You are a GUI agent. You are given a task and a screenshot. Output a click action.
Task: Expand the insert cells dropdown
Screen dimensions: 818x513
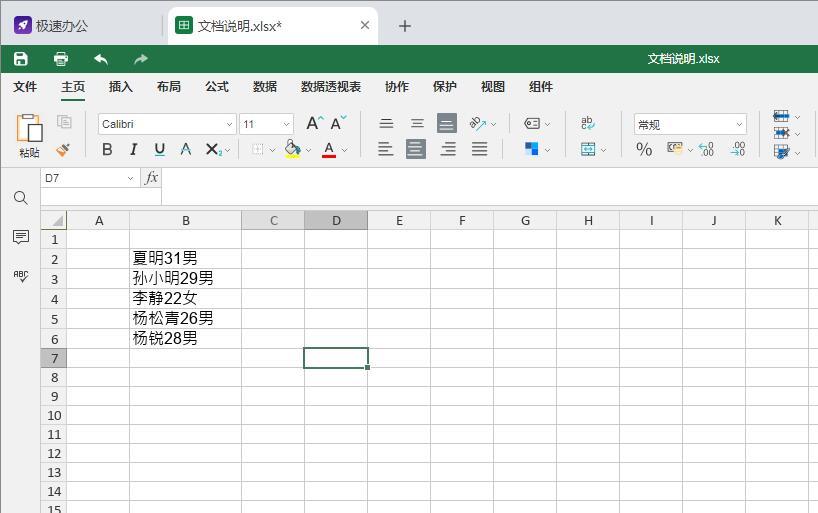pyautogui.click(x=797, y=117)
